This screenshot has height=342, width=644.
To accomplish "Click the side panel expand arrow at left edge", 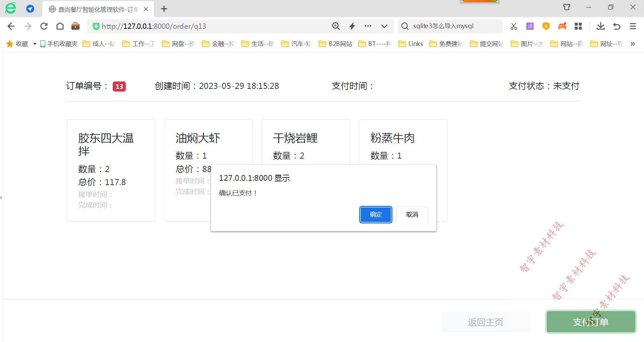I will (1, 197).
